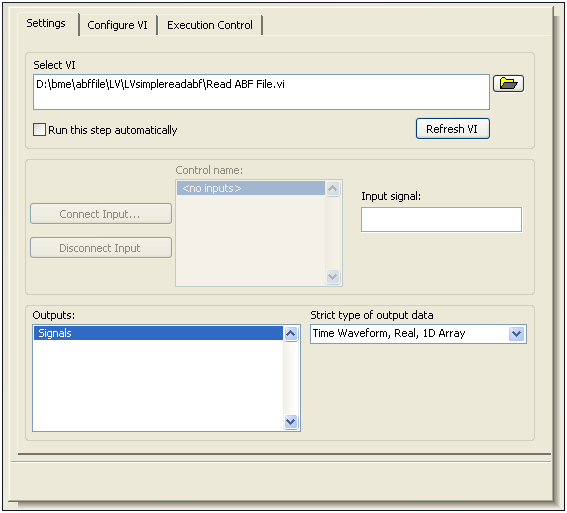Select Signals in the Outputs list
This screenshot has width=567, height=513.
(x=158, y=333)
